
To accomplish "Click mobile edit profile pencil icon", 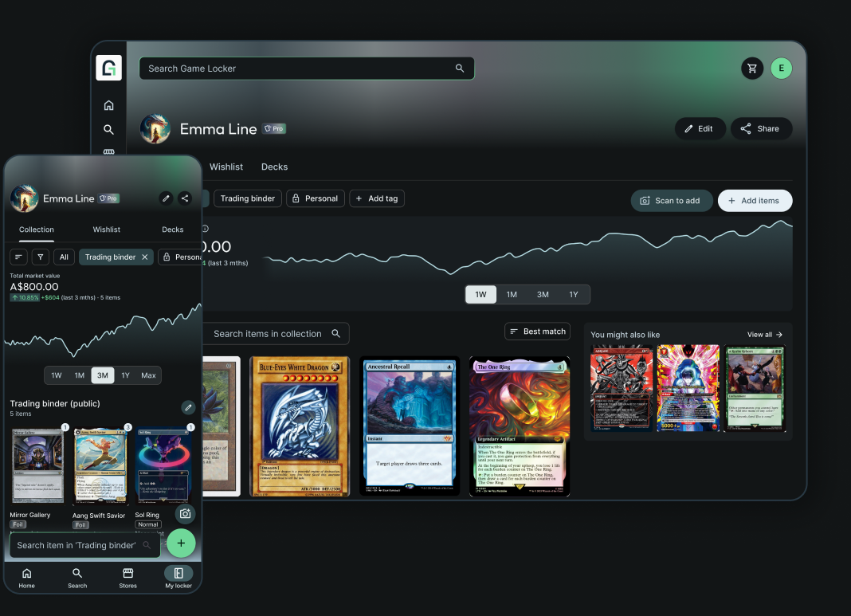I will (x=166, y=198).
